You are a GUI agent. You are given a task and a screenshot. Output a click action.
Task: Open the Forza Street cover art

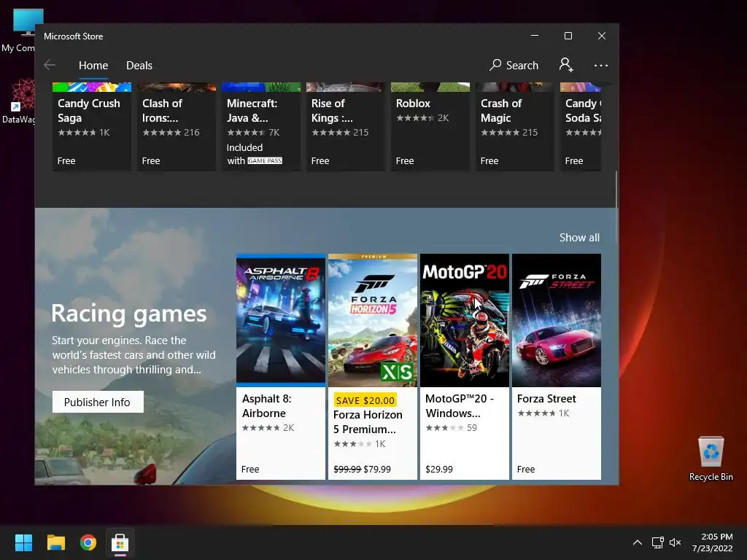pos(557,320)
